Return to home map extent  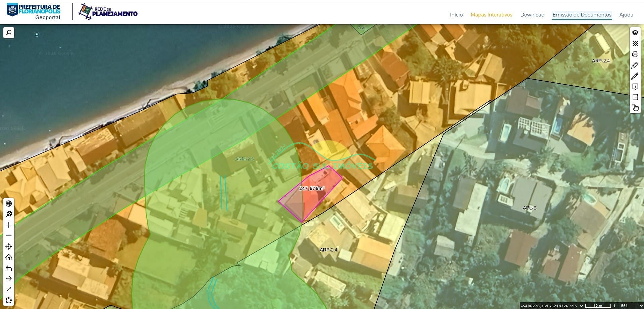(9, 257)
